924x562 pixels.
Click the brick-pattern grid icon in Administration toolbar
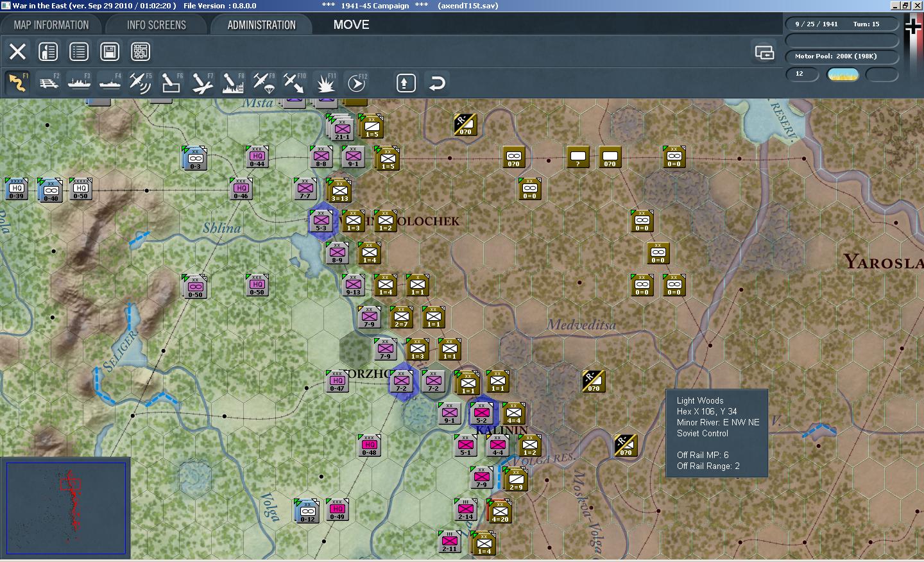coord(141,51)
